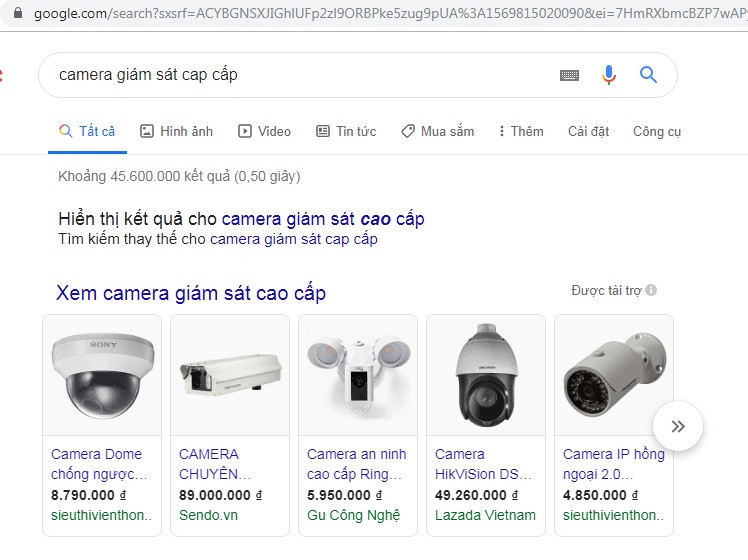Click the HikVision PTZ camera image

486,375
